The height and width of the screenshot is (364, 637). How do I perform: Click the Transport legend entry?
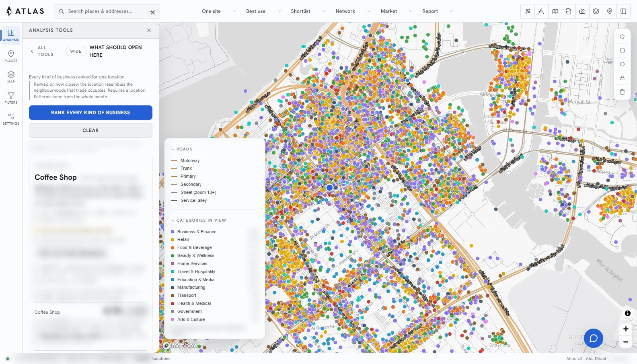coord(183,295)
